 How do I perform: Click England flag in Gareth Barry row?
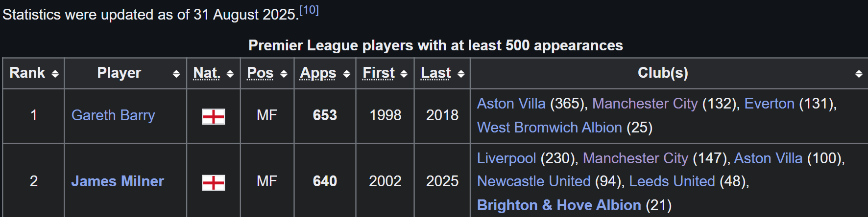214,116
